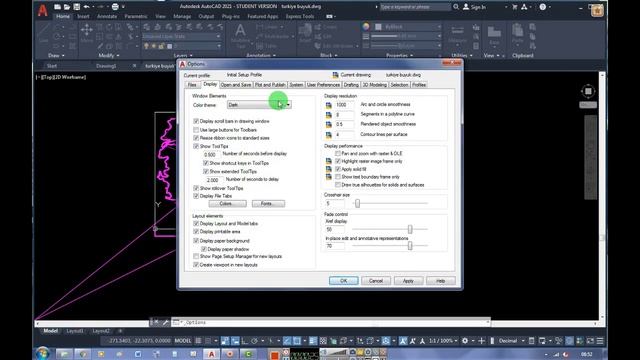640x360 pixels.
Task: Toggle Display scroll bars in drawing window
Action: tap(196, 121)
